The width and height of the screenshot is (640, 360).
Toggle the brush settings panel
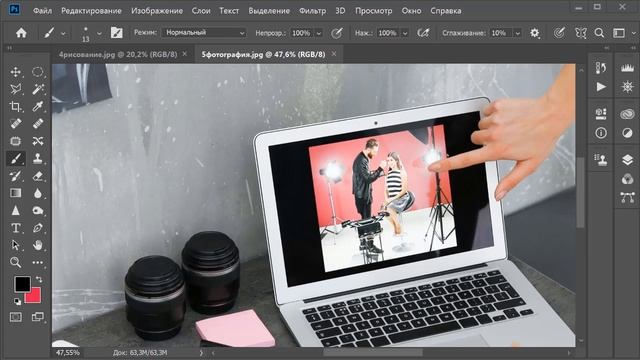[x=117, y=33]
